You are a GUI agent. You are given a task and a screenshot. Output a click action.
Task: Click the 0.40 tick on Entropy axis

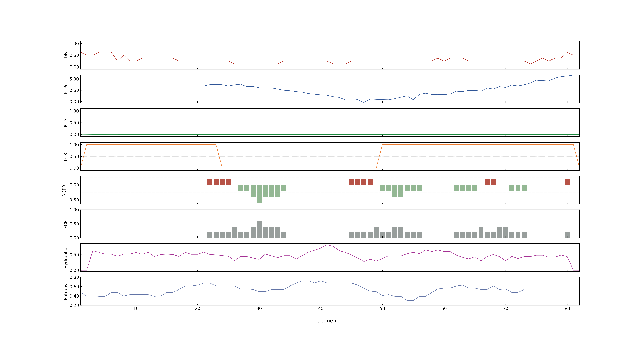tap(74, 296)
